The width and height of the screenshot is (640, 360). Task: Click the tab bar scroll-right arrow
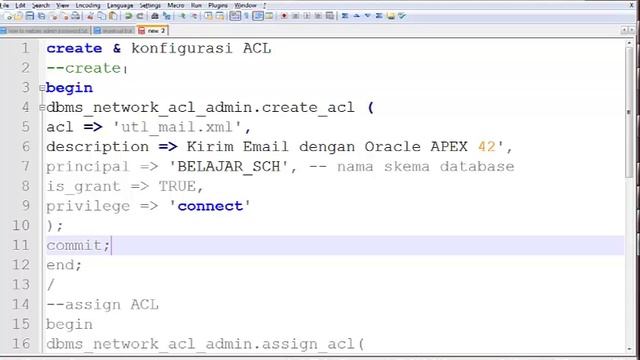[631, 30]
